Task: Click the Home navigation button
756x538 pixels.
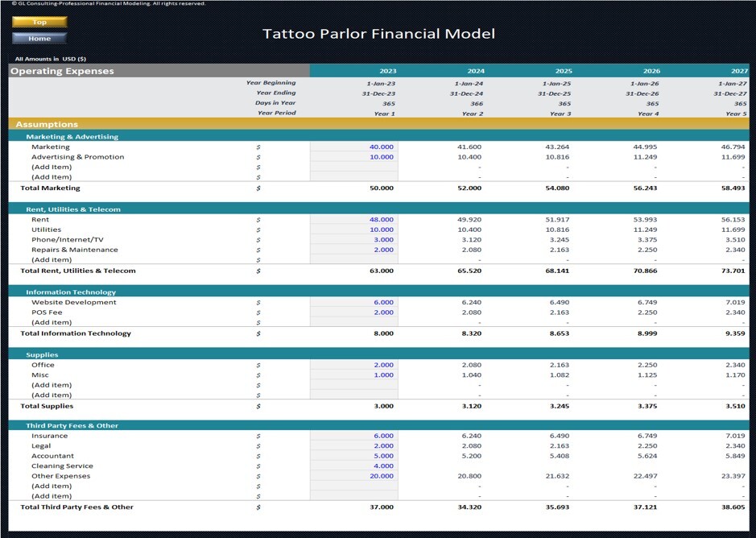Action: click(x=39, y=37)
